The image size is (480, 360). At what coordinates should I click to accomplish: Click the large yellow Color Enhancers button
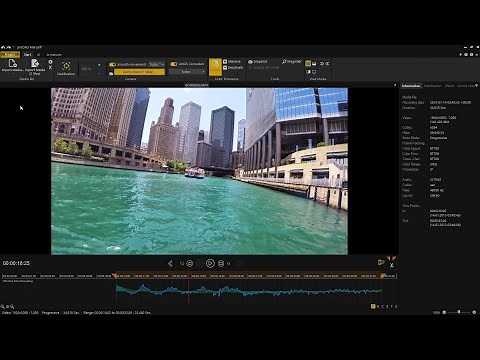click(x=215, y=67)
